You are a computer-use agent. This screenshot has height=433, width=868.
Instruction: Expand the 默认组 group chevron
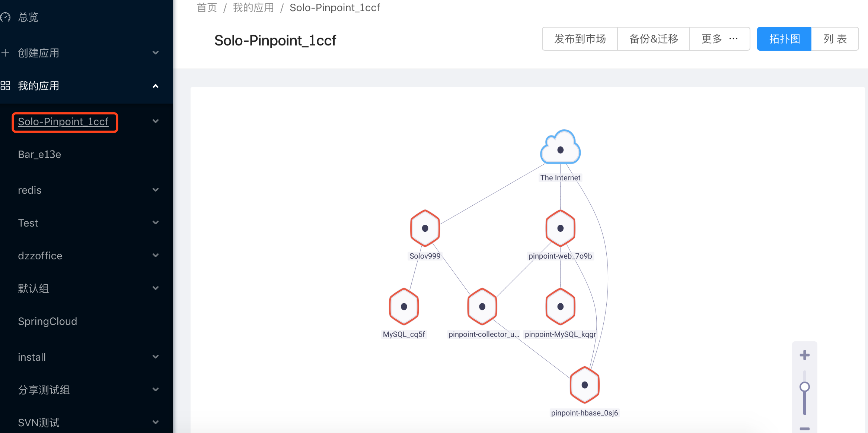(x=156, y=288)
